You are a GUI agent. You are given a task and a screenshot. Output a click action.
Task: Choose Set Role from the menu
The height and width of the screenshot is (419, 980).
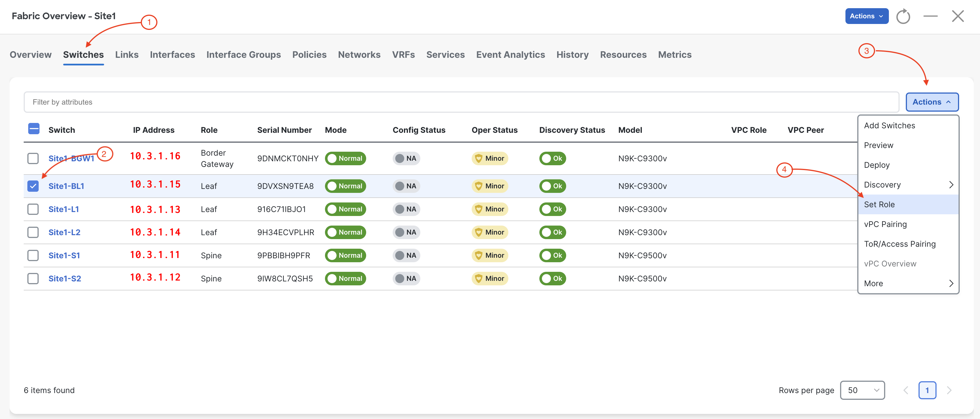tap(908, 204)
